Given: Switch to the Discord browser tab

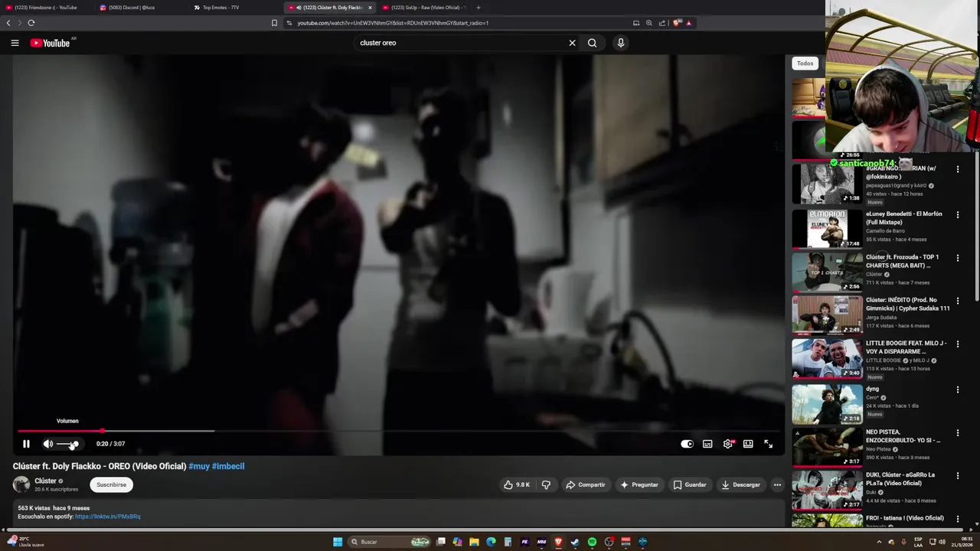Looking at the screenshot, I should 139,8.
